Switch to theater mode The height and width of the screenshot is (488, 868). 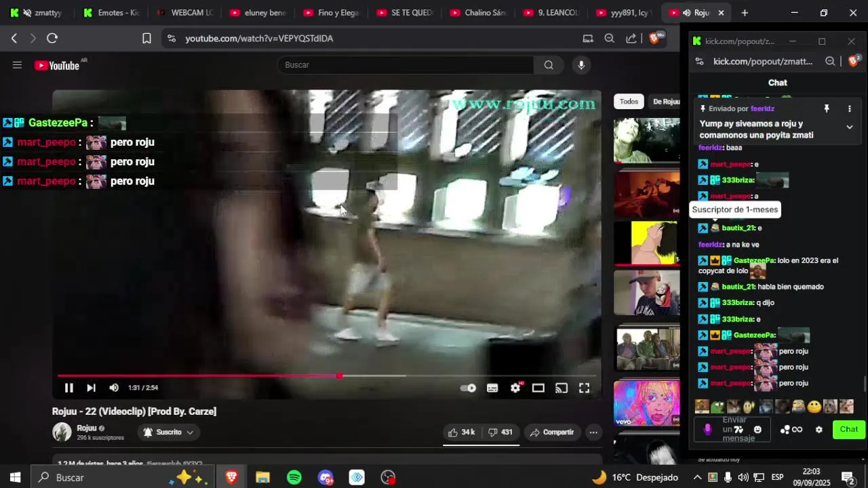coord(538,388)
